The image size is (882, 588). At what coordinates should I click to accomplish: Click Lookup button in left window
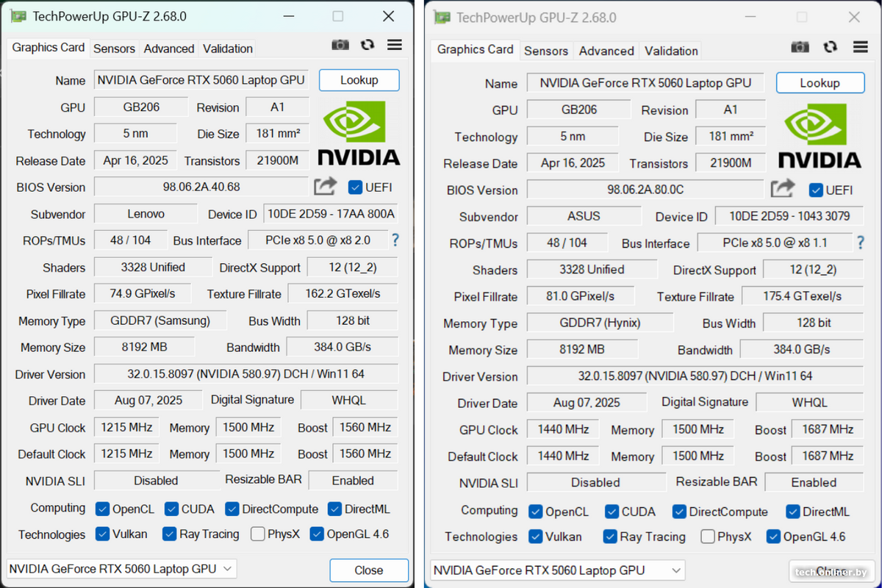(359, 80)
